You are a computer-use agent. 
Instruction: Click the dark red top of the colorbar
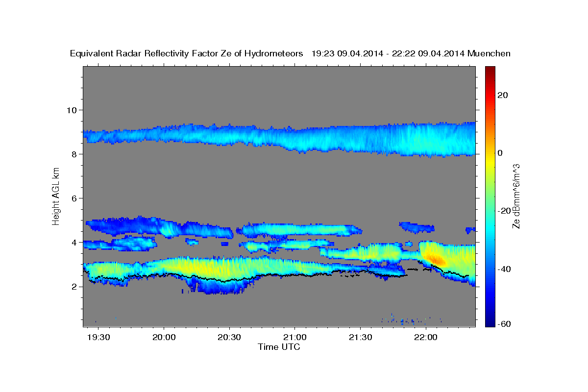point(490,71)
